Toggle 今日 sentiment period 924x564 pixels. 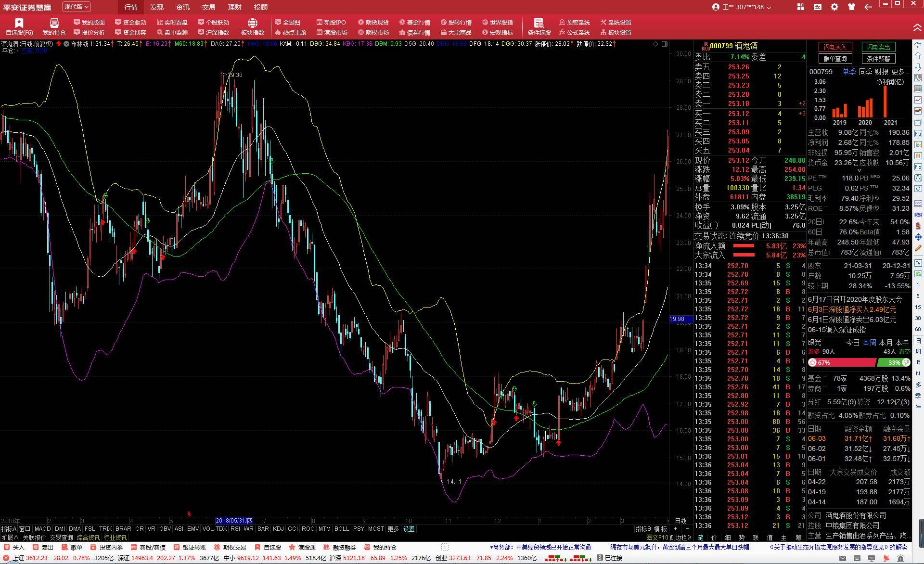tap(853, 343)
